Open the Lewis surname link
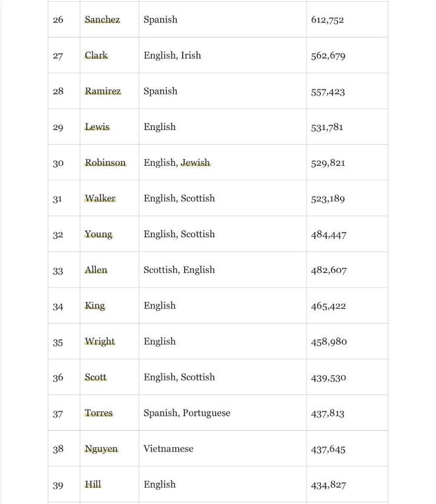This screenshot has width=436, height=504. pos(97,127)
